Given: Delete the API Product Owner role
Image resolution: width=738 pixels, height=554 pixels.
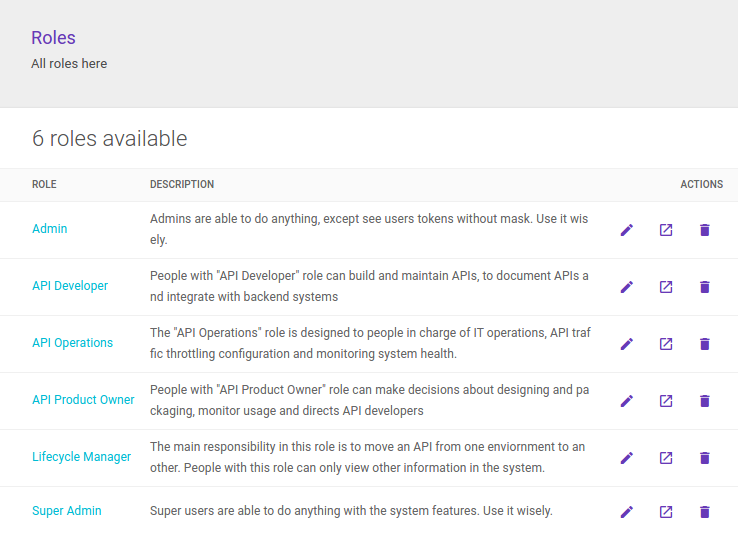Looking at the screenshot, I should pyautogui.click(x=705, y=401).
